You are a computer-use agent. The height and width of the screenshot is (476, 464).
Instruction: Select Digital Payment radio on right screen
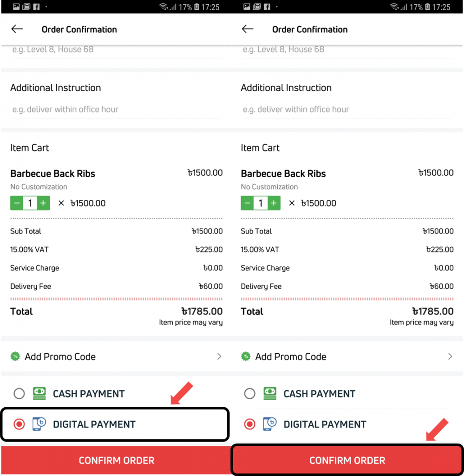249,424
